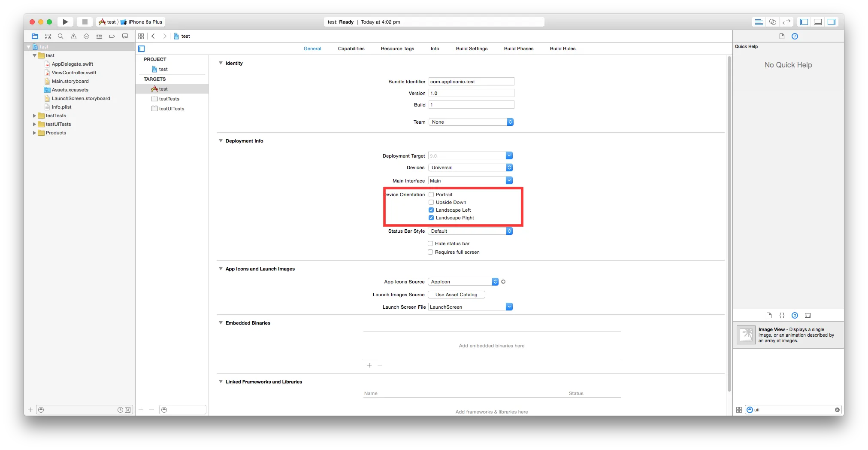Run the test scheme with the Play button

[65, 22]
